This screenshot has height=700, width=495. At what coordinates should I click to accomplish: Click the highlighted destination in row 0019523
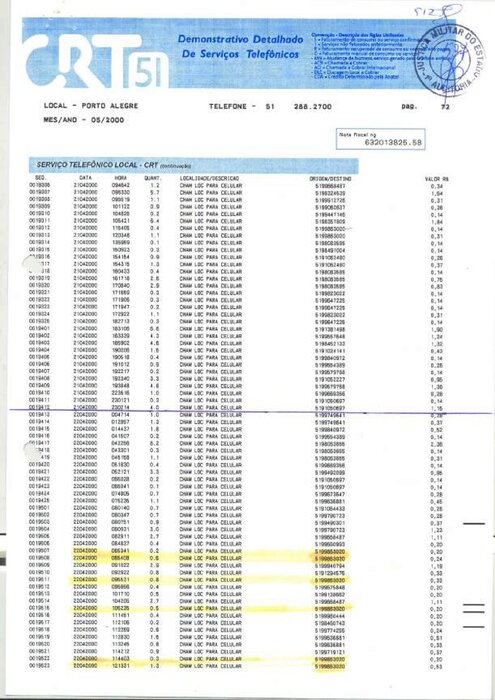click(x=330, y=666)
